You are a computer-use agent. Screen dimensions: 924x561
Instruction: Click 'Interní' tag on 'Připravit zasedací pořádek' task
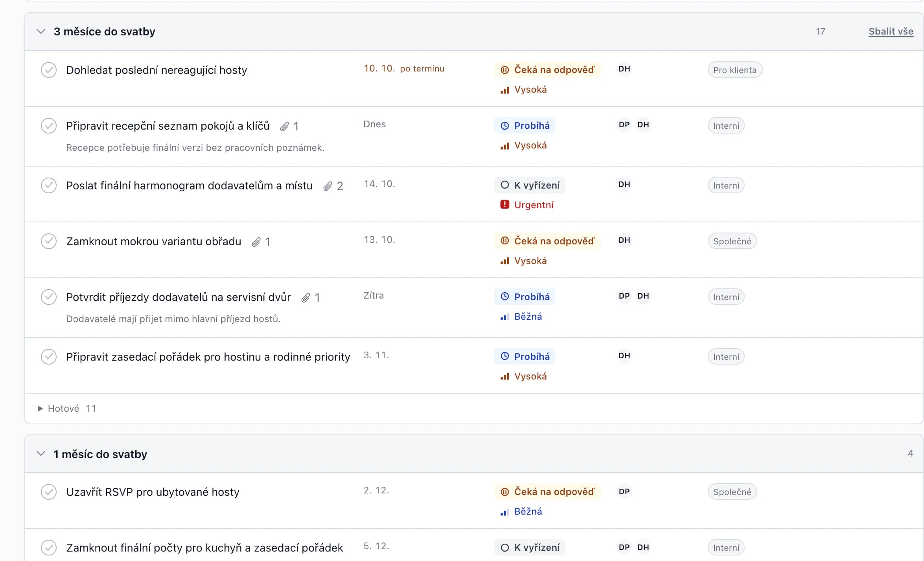[726, 357]
